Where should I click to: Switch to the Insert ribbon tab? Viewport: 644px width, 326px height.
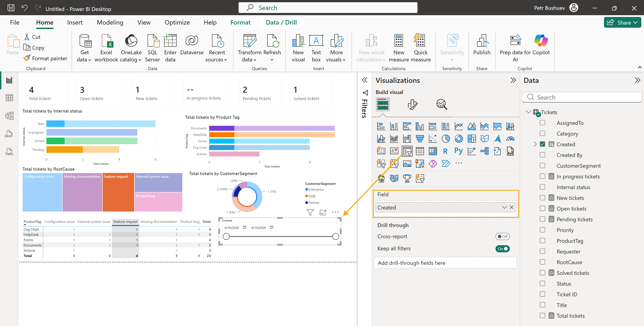pos(75,23)
